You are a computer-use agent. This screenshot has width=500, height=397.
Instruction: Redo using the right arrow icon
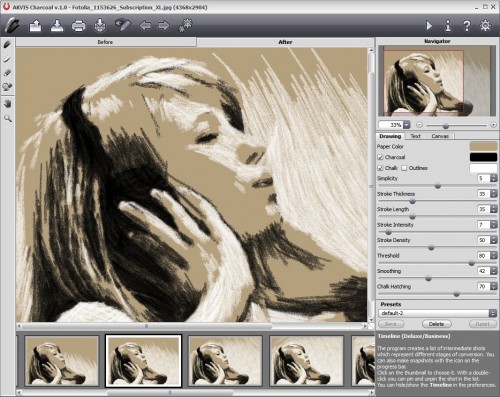click(163, 26)
